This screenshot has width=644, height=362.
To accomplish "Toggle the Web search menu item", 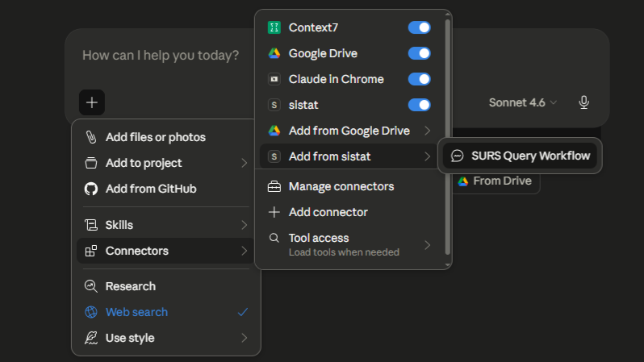I will (166, 312).
